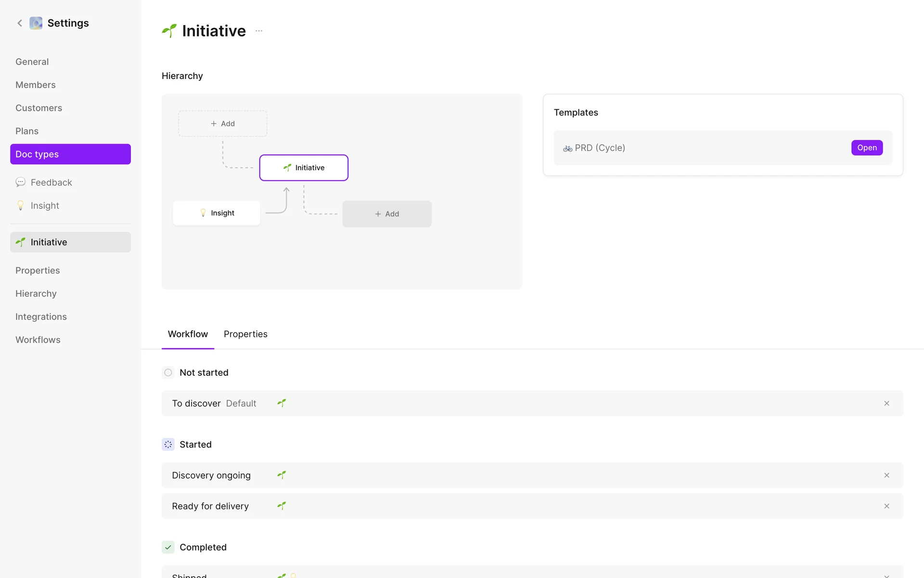Select the Insight node in hierarchy diagram

[217, 213]
